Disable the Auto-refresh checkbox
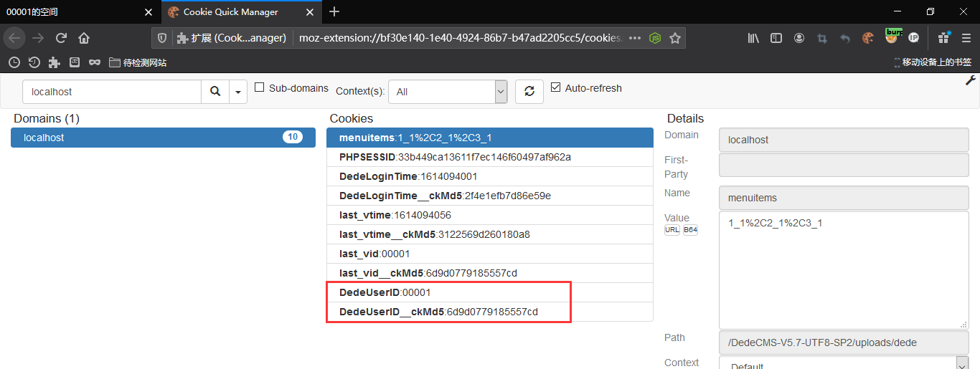The width and height of the screenshot is (980, 369). coord(555,87)
